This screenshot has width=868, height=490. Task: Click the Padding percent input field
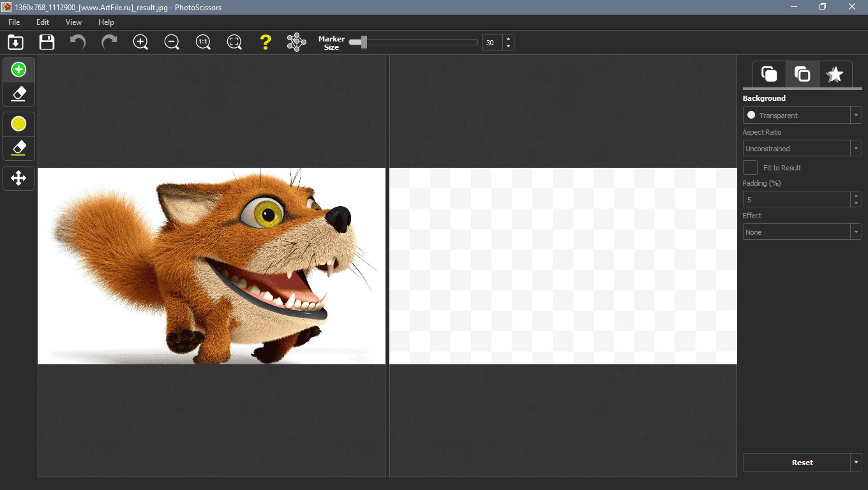(796, 200)
